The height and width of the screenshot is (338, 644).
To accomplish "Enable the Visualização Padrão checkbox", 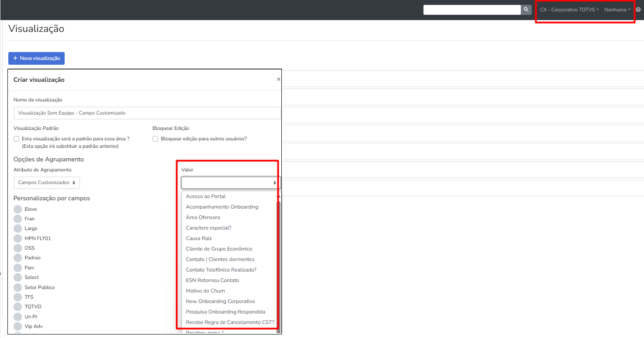I will point(16,139).
